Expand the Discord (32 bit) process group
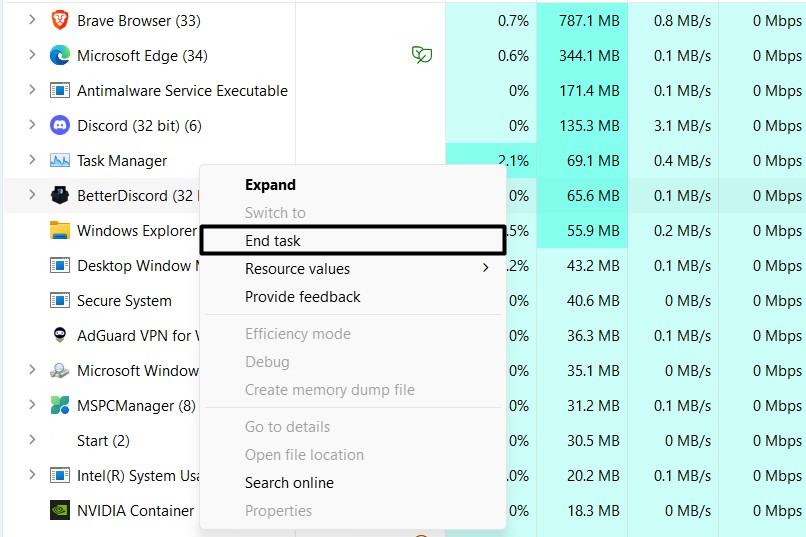 tap(32, 126)
